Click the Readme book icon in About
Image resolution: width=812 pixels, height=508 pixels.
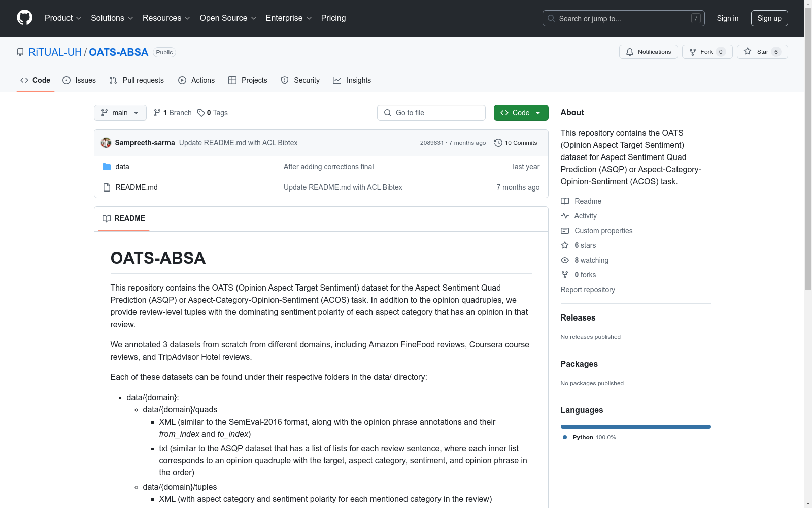click(565, 201)
